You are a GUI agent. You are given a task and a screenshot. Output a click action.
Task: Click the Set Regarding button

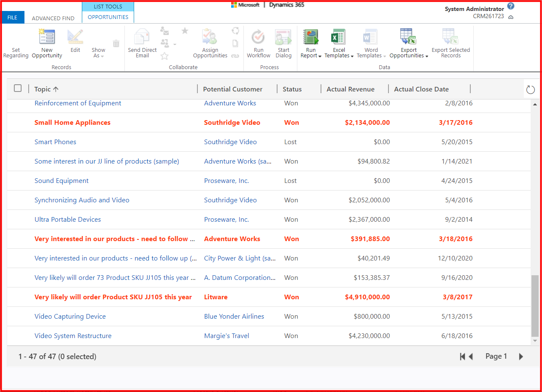[x=16, y=53]
